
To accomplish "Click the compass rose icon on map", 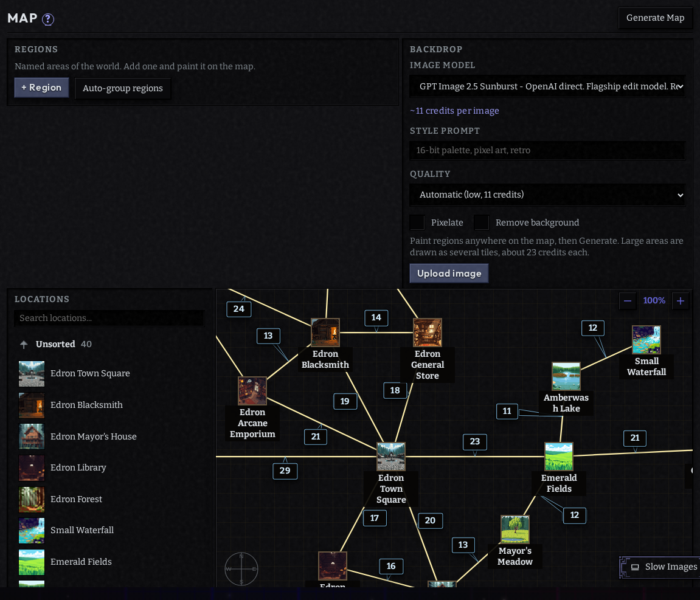I will point(241,569).
